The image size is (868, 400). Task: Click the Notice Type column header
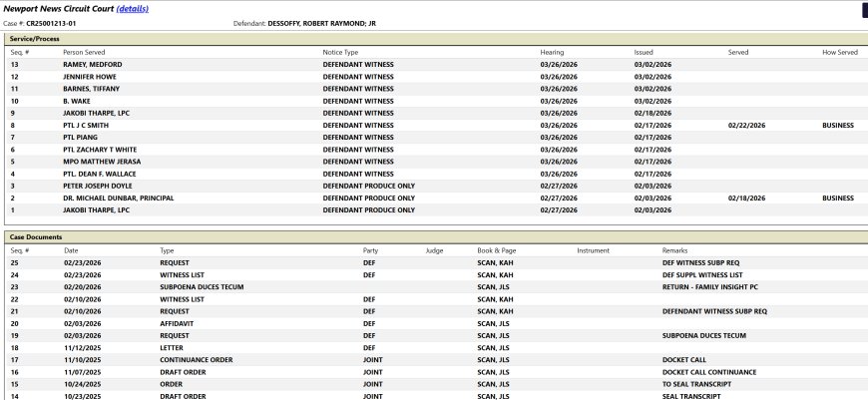(x=340, y=52)
